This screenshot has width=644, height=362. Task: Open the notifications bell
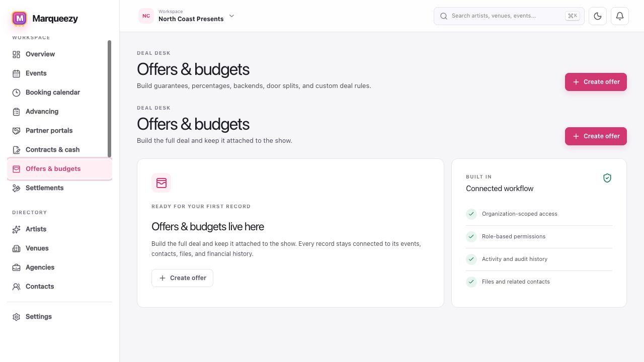620,16
